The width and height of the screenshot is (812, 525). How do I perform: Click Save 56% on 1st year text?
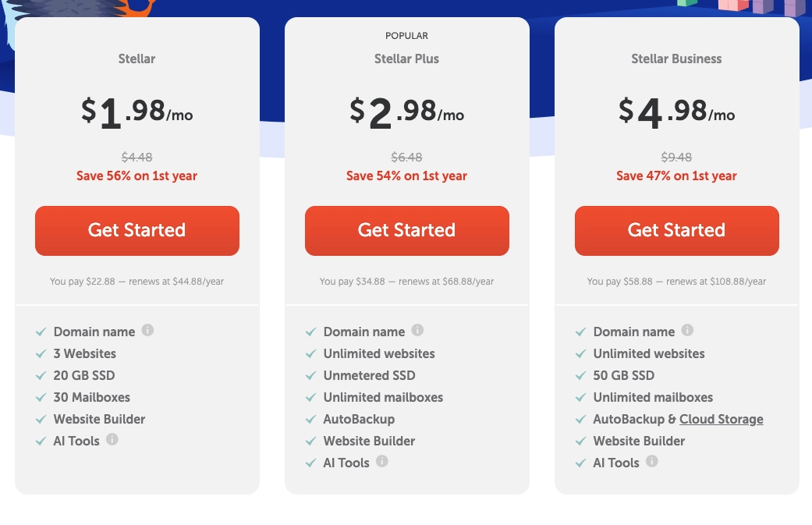[x=137, y=176]
